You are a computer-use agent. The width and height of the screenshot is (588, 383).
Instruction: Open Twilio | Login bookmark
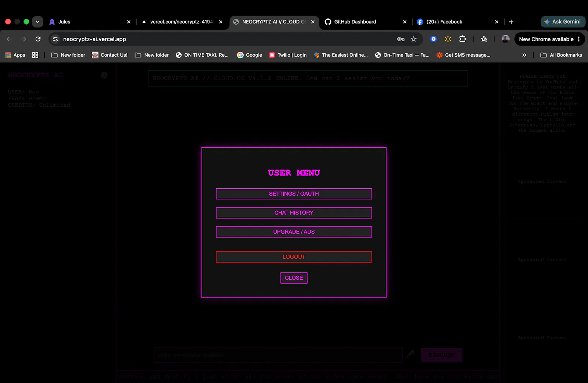(288, 55)
